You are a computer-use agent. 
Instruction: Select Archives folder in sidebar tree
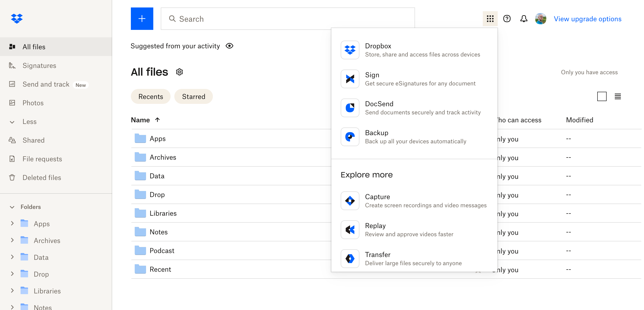pyautogui.click(x=47, y=240)
